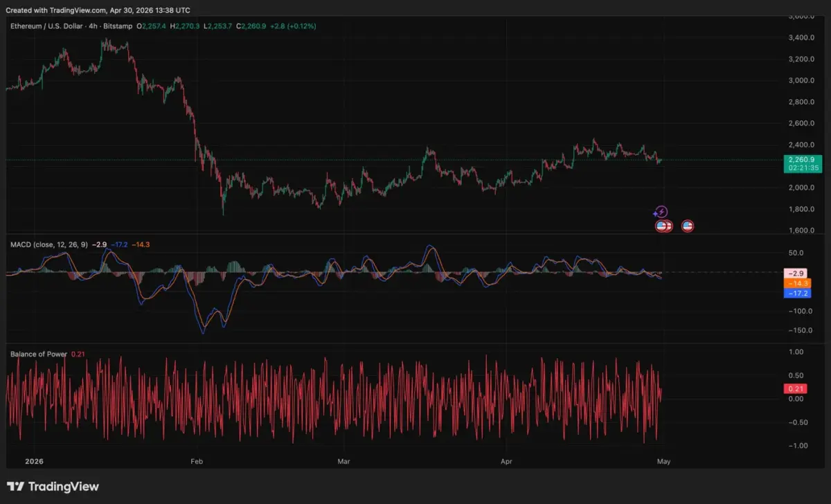Click the Apr label on time axis

[507, 460]
